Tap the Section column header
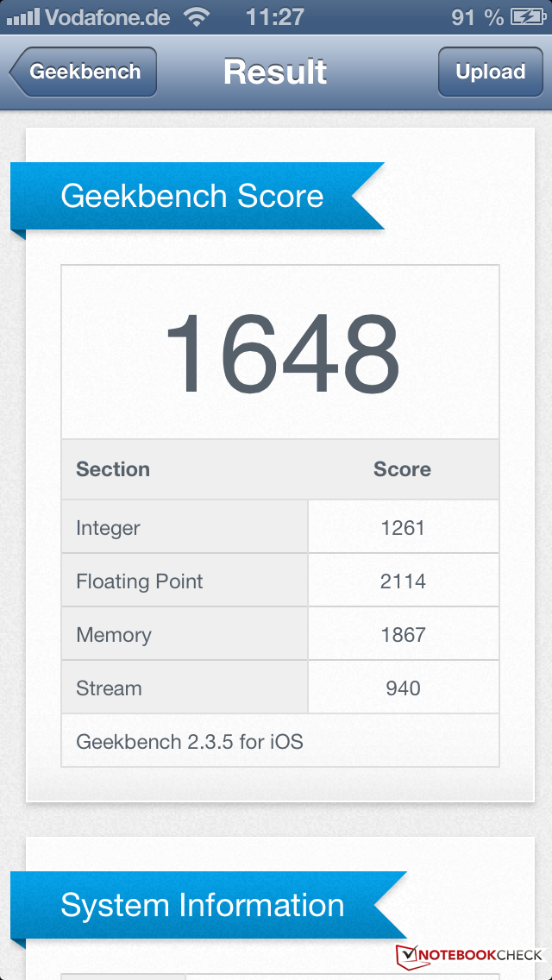The image size is (552, 980). tap(113, 469)
